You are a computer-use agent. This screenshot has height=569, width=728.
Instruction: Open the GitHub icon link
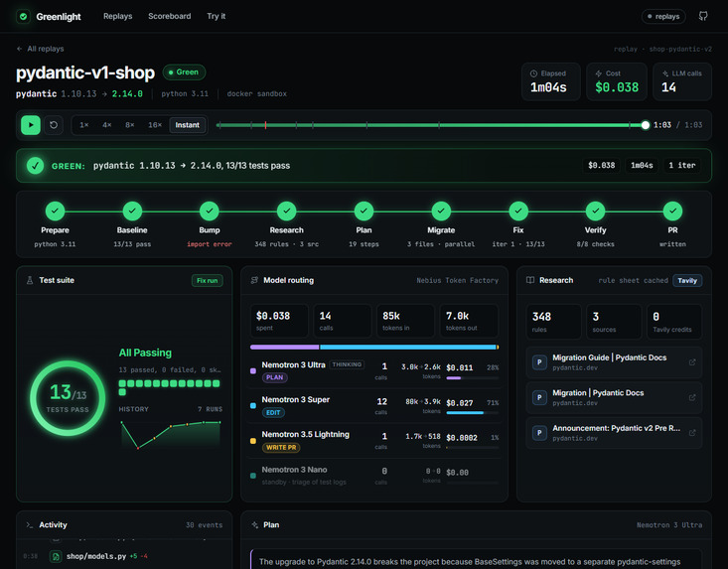click(x=703, y=16)
